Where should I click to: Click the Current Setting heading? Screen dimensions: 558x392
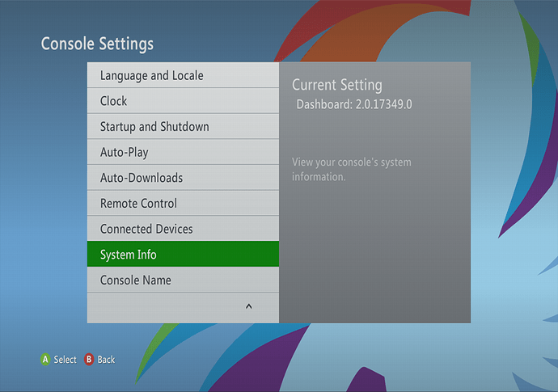tap(336, 85)
